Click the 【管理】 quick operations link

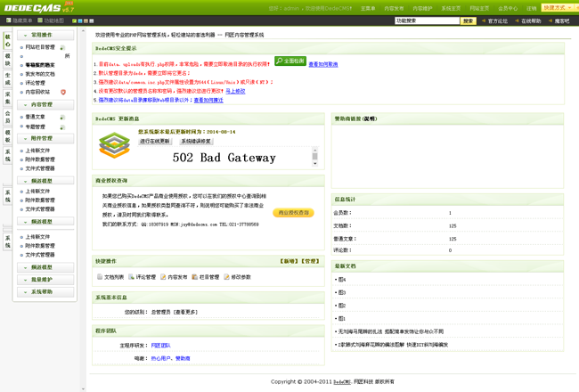click(310, 261)
